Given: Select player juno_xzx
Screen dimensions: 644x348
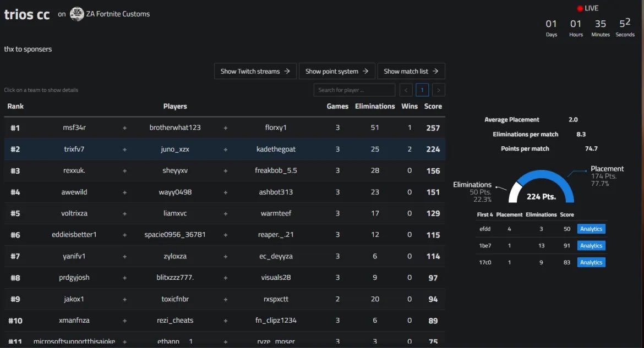Looking at the screenshot, I should click(175, 150).
